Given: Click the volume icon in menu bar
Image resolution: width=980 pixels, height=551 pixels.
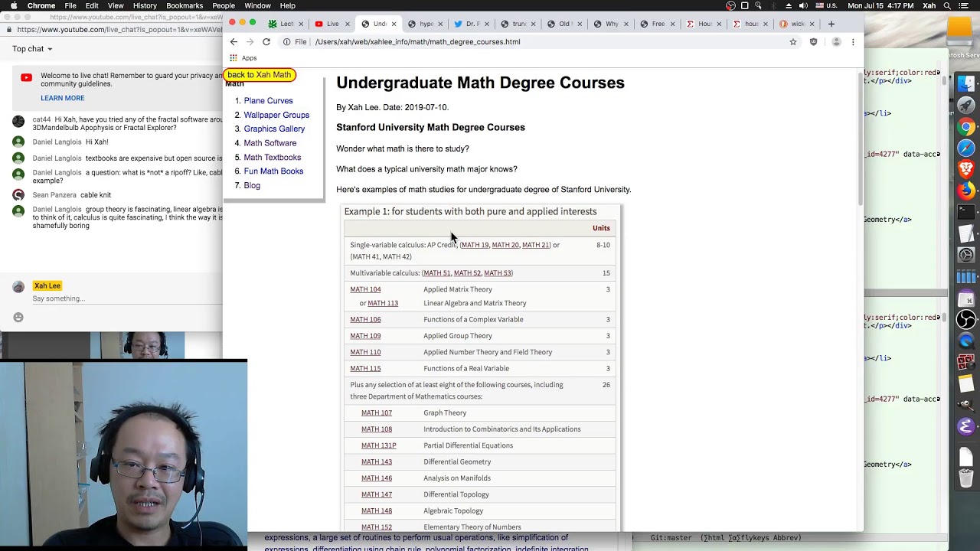Looking at the screenshot, I should [804, 5].
